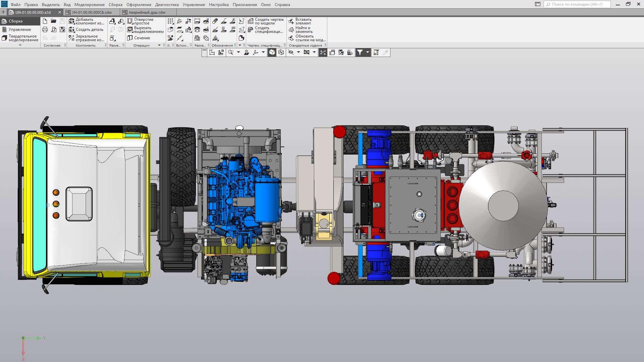Click the orientation axes icon in view toolbar
Image resolution: width=644 pixels, height=362 pixels.
pyautogui.click(x=256, y=52)
